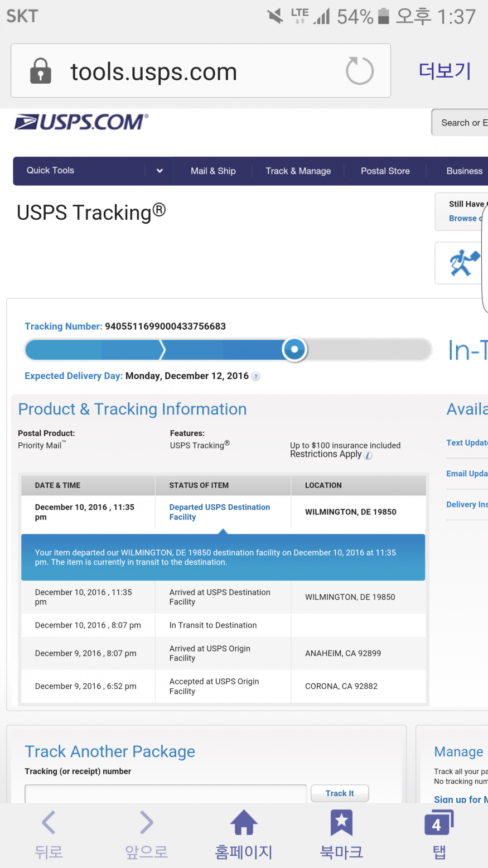Click the tracking number input field
The height and width of the screenshot is (868, 488).
click(166, 793)
